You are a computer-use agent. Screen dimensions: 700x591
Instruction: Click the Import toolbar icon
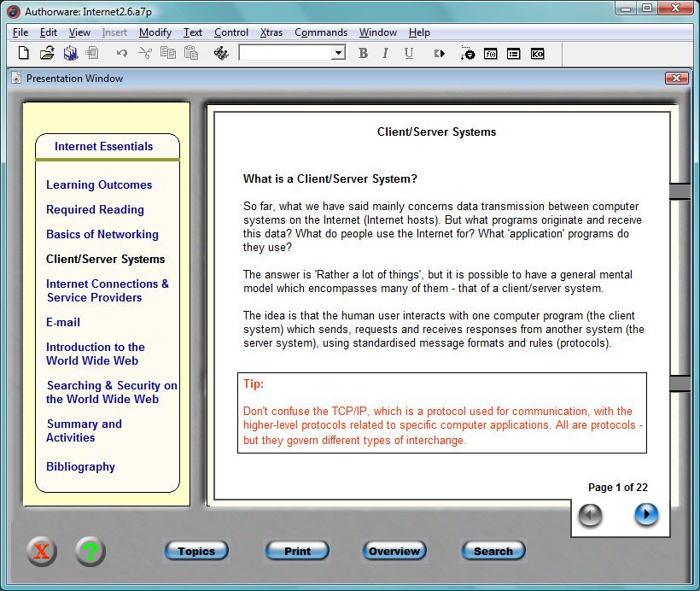click(92, 53)
